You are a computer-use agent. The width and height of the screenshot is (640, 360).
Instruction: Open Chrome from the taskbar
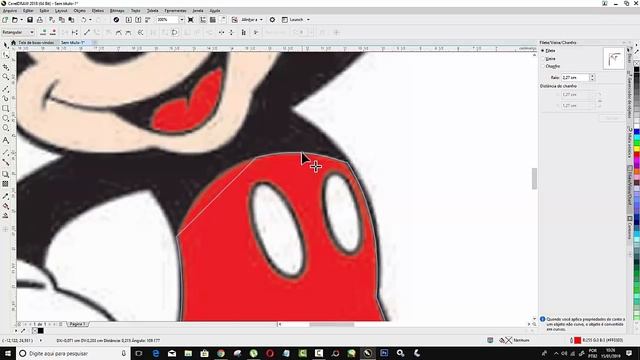[221, 353]
